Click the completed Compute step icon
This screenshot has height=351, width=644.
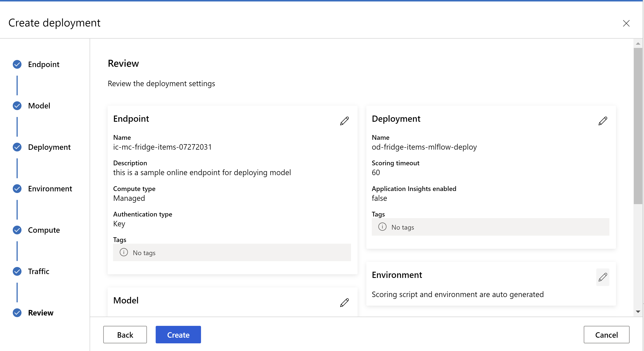coord(17,229)
